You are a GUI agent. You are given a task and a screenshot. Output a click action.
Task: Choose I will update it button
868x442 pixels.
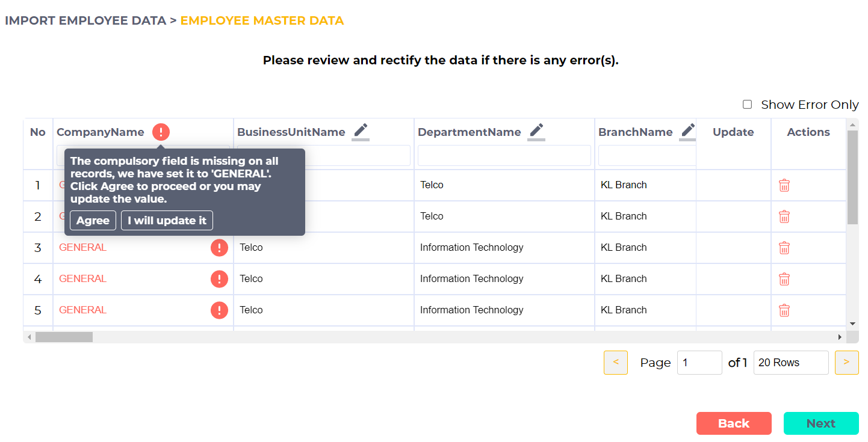pos(167,221)
